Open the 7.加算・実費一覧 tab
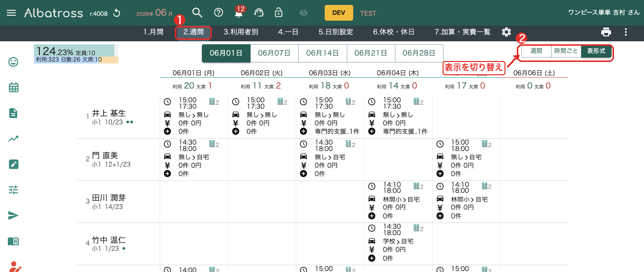The image size is (644, 272). point(462,32)
